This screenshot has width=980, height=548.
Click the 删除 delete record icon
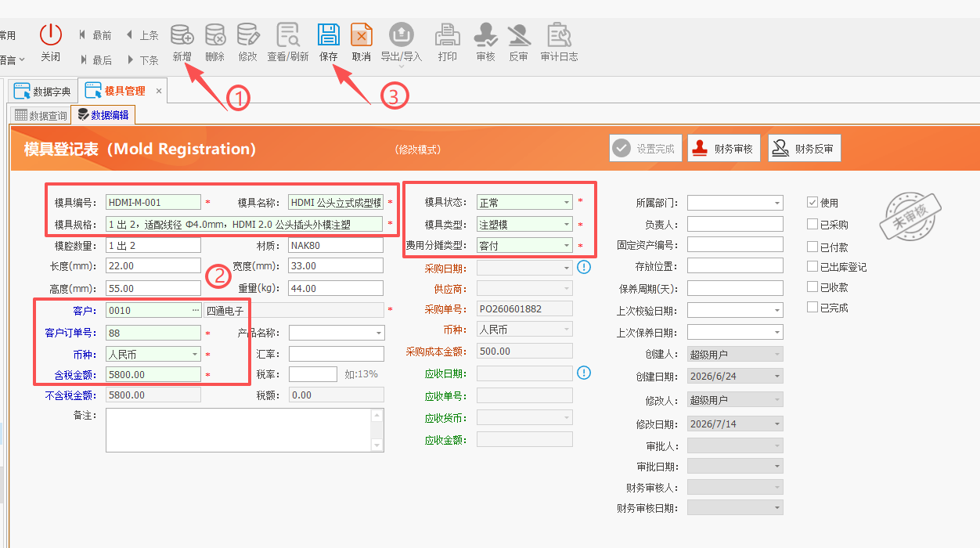215,34
